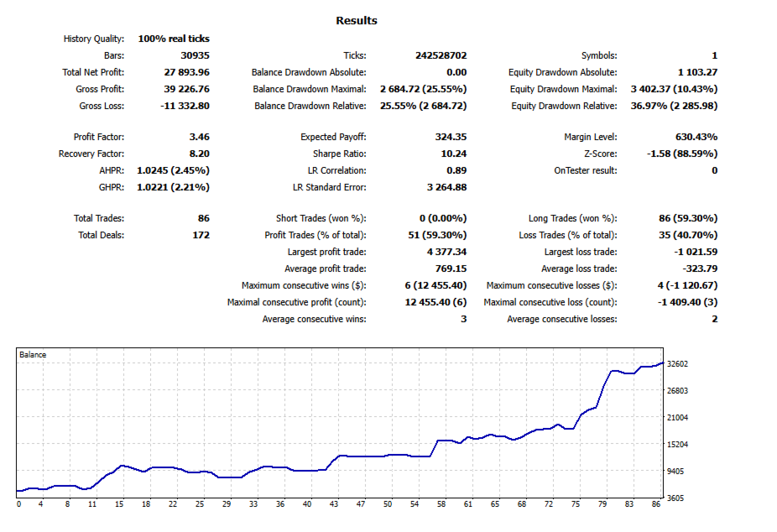Click trade number 79 on chart x-axis

[x=602, y=504]
